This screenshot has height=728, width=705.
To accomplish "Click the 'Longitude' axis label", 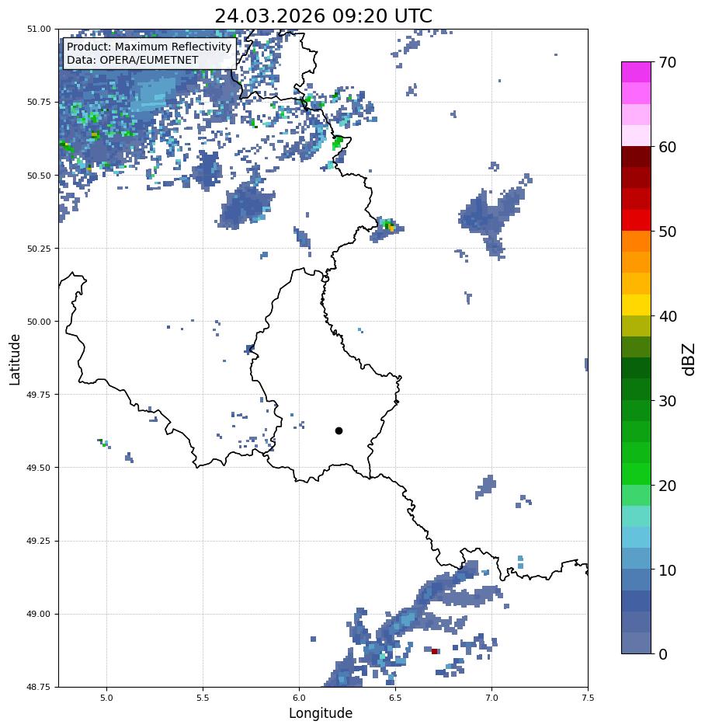I will pyautogui.click(x=321, y=713).
